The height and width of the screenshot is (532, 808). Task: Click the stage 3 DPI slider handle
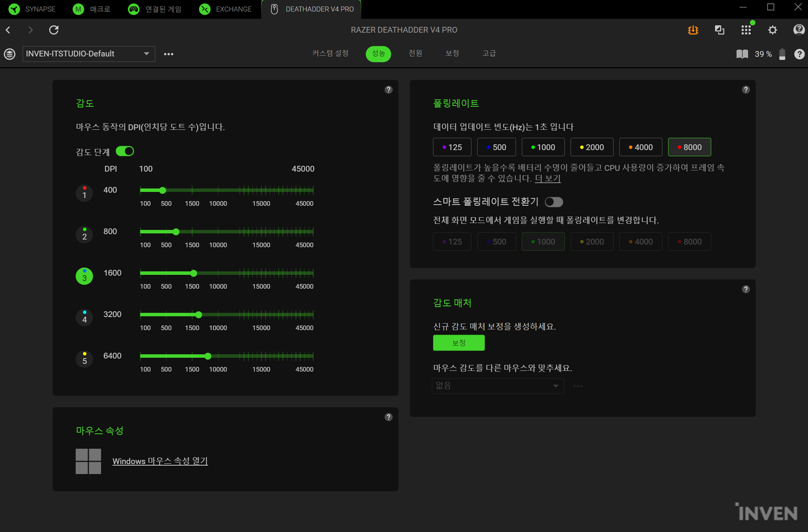click(194, 273)
